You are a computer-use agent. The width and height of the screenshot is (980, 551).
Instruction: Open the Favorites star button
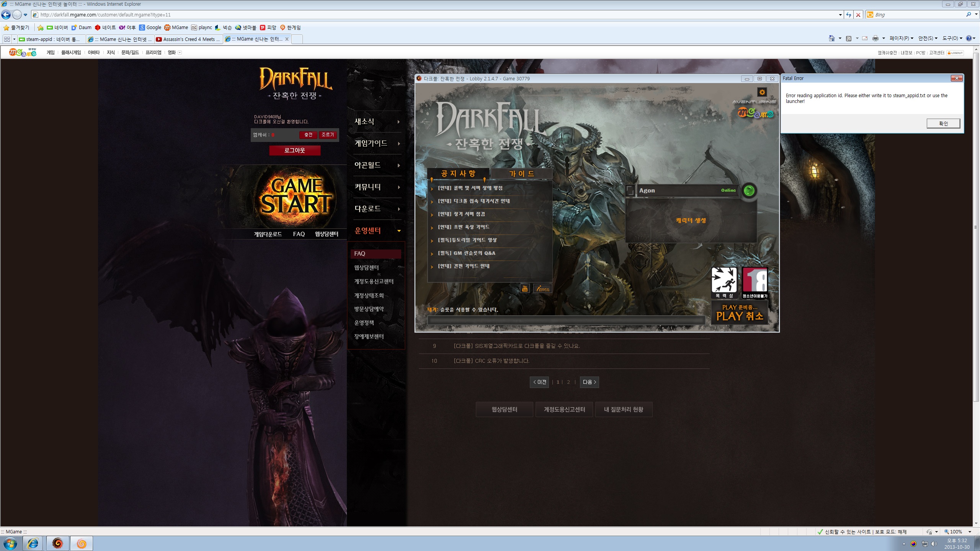(x=16, y=28)
